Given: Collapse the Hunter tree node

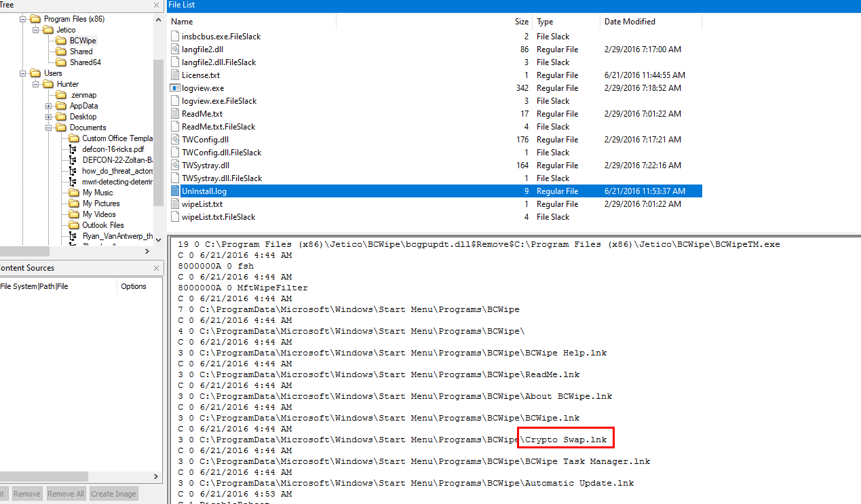Looking at the screenshot, I should tap(36, 84).
